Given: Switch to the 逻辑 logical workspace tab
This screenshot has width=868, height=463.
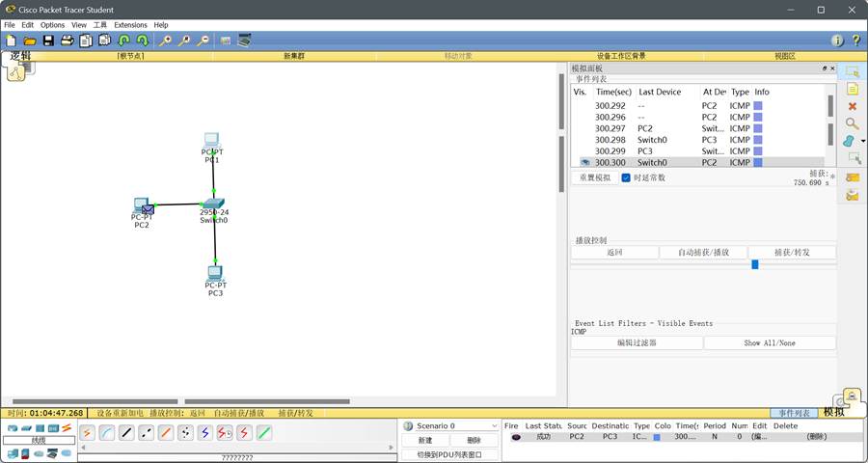Looking at the screenshot, I should 20,56.
